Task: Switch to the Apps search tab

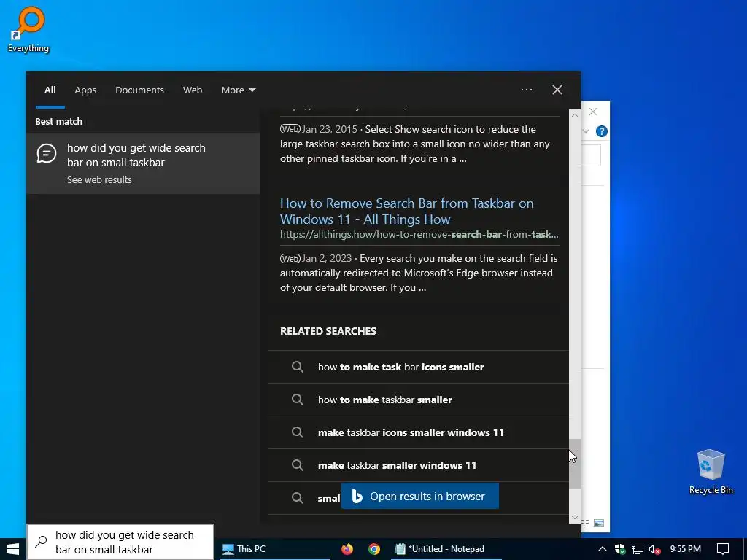Action: pyautogui.click(x=85, y=90)
